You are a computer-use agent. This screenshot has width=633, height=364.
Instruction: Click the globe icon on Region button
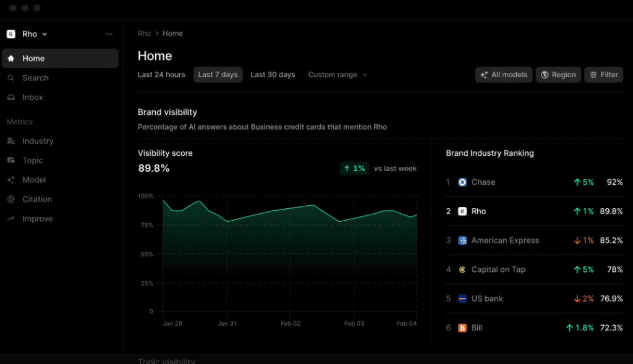(x=545, y=75)
